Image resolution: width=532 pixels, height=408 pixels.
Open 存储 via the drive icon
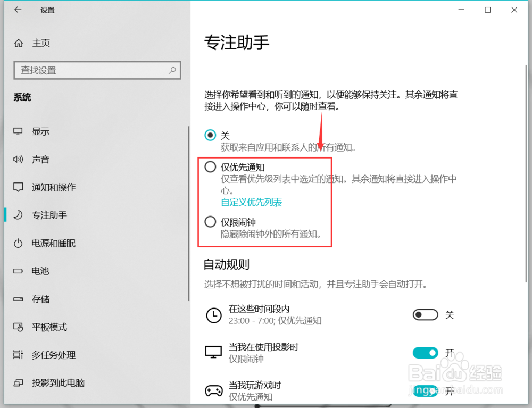coord(18,299)
